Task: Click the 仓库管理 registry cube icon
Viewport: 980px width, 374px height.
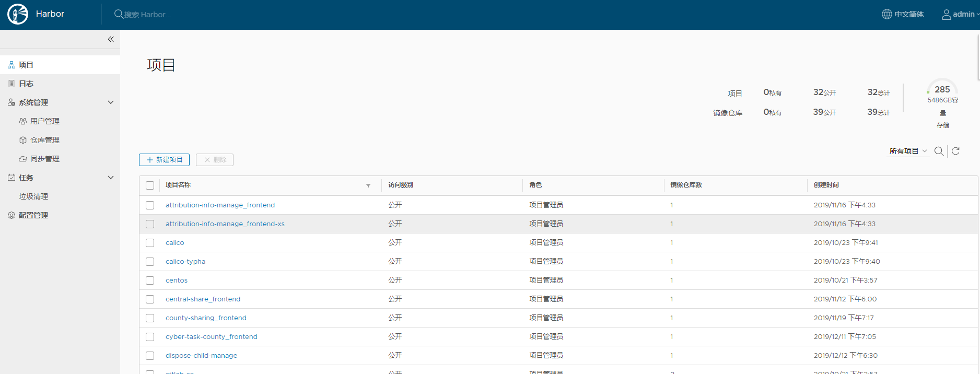Action: pyautogui.click(x=23, y=140)
